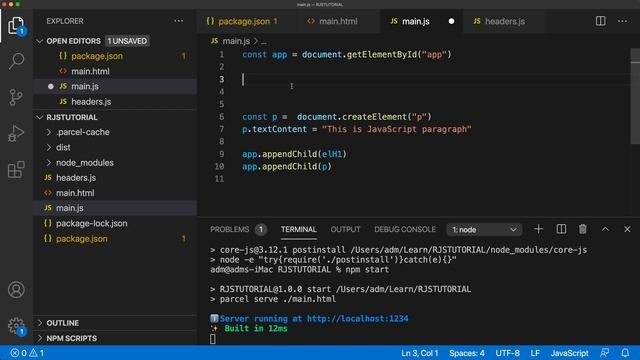Viewport: 640px width, 360px height.
Task: Click the editor vertical scrollbar
Action: 635,96
